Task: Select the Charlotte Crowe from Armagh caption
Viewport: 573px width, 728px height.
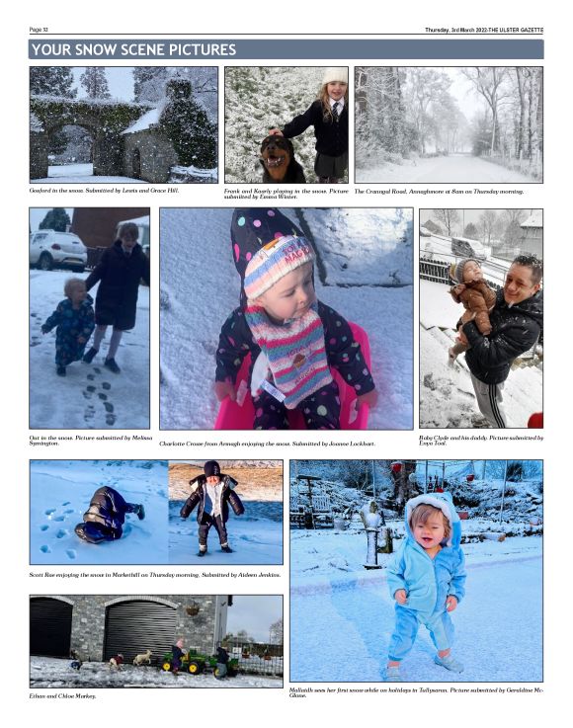Action: coord(267,444)
